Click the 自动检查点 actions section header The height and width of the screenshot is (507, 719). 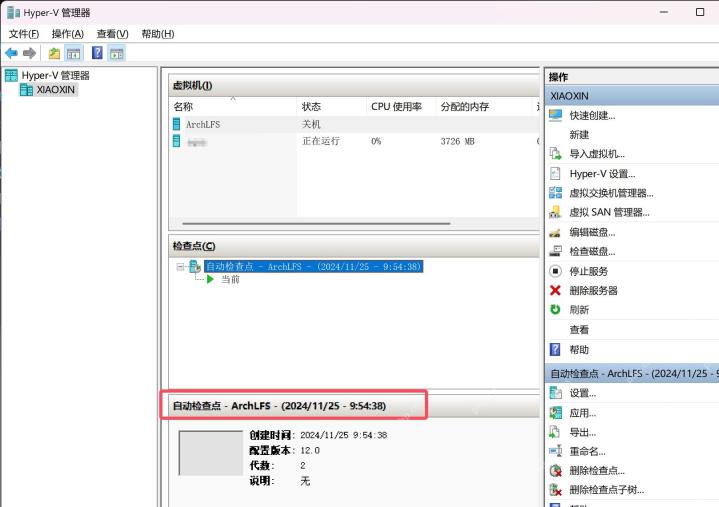(x=632, y=374)
